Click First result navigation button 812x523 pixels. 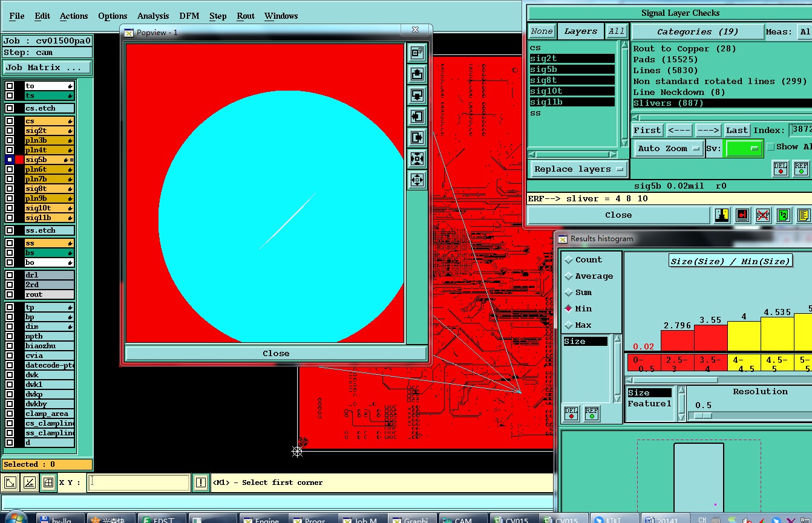tap(647, 130)
